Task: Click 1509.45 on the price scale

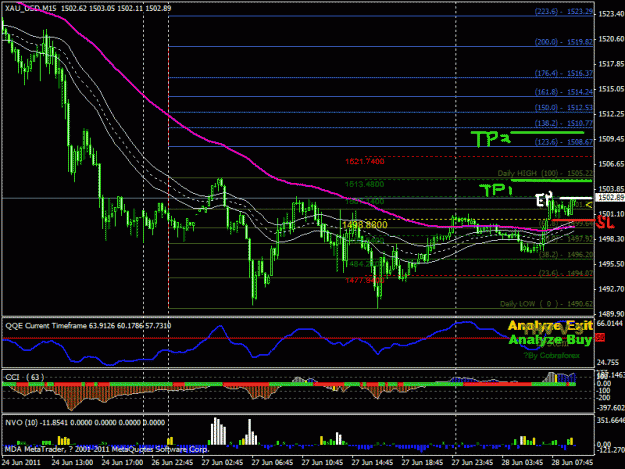Action: (611, 139)
